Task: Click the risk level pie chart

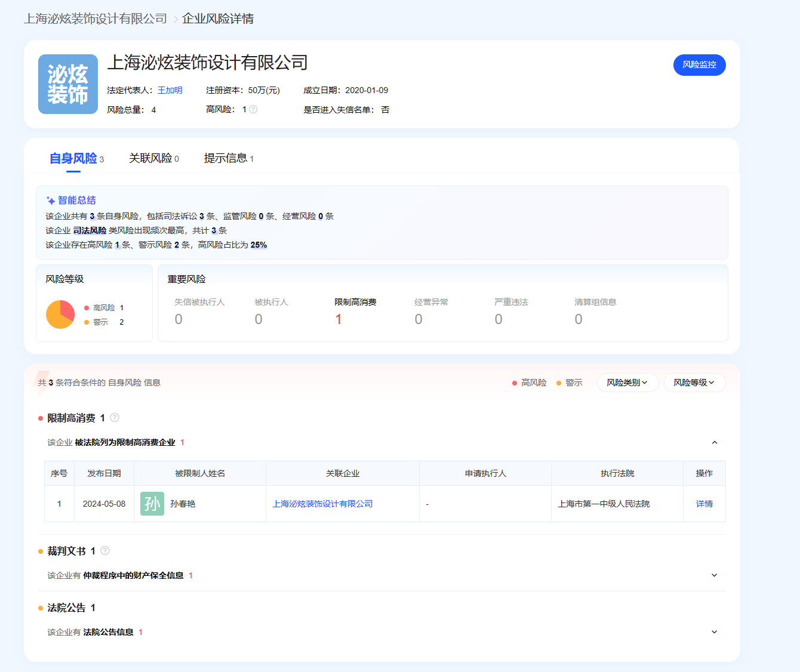Action: point(60,315)
